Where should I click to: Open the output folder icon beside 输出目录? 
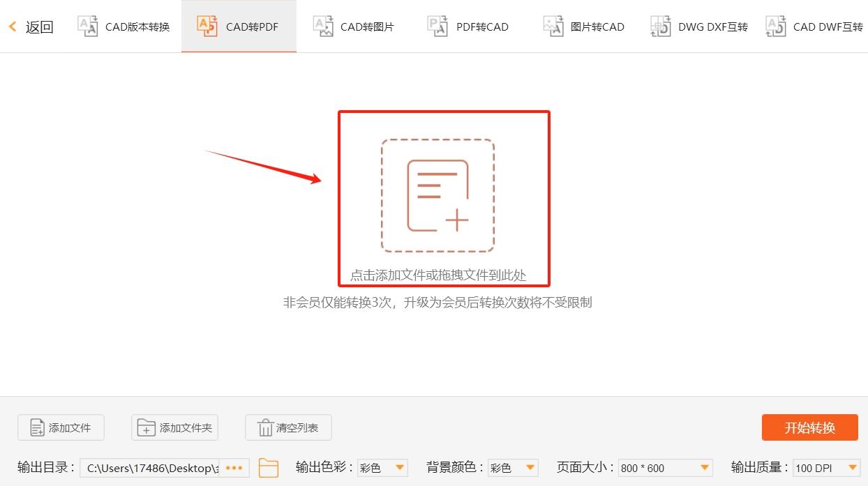coord(269,468)
